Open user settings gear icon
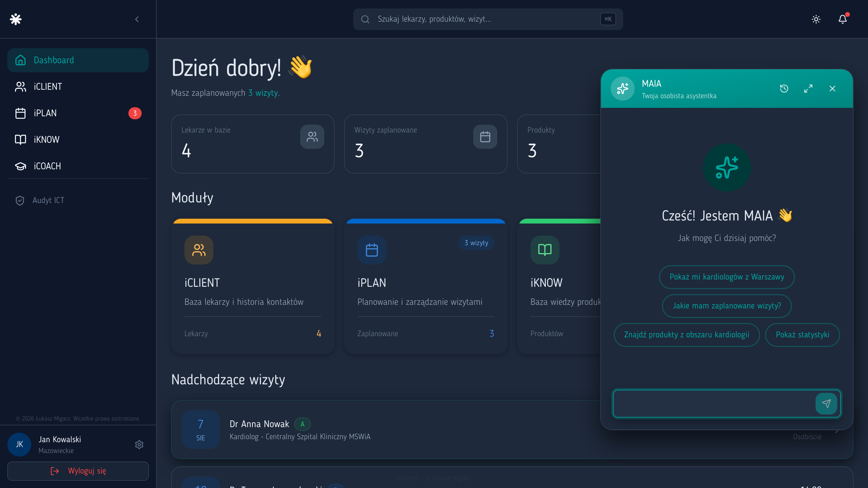Image resolution: width=868 pixels, height=488 pixels. (139, 445)
